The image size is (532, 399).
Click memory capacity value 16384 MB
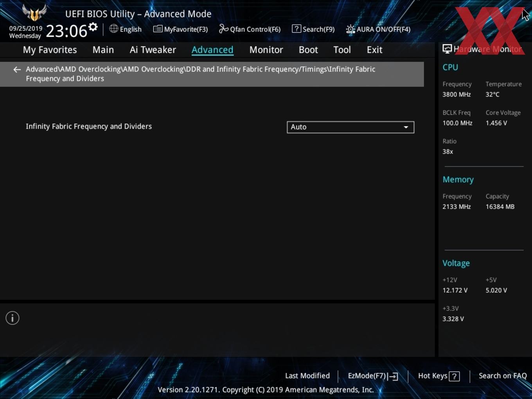pyautogui.click(x=500, y=207)
